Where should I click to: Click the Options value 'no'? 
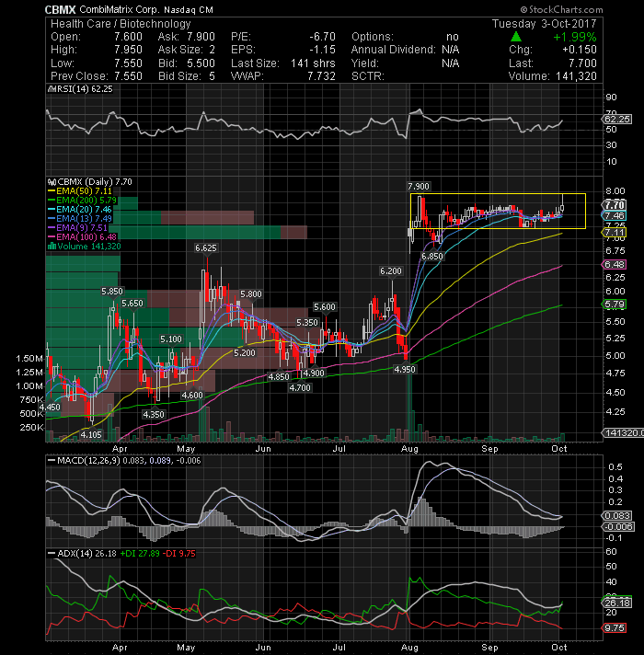[453, 37]
